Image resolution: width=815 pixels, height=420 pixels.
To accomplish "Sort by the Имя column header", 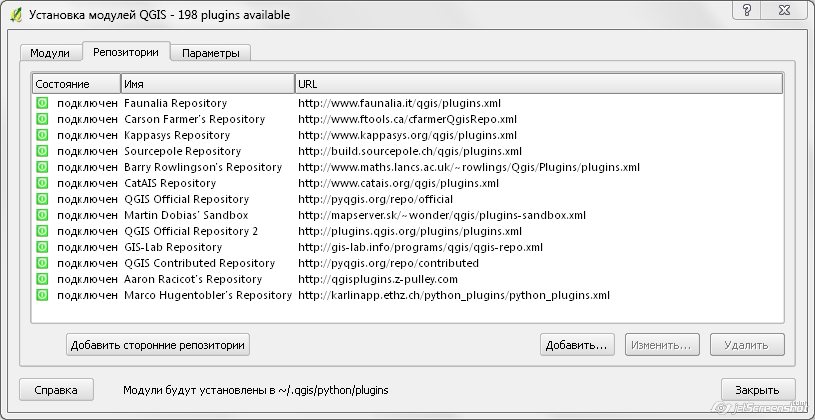I will (x=208, y=84).
